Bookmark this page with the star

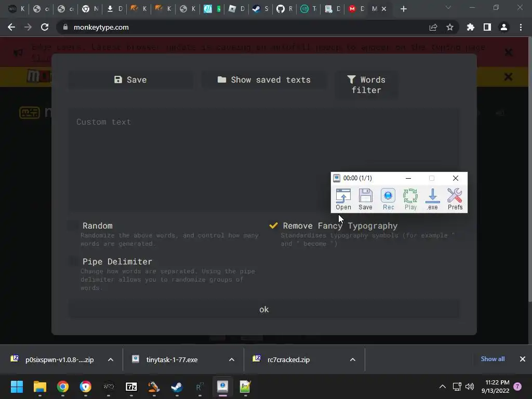click(x=450, y=27)
